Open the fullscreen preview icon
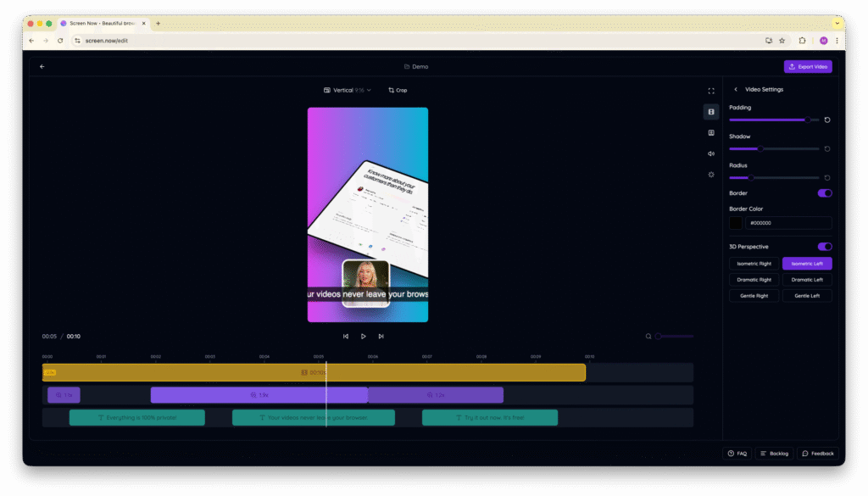 click(x=711, y=91)
